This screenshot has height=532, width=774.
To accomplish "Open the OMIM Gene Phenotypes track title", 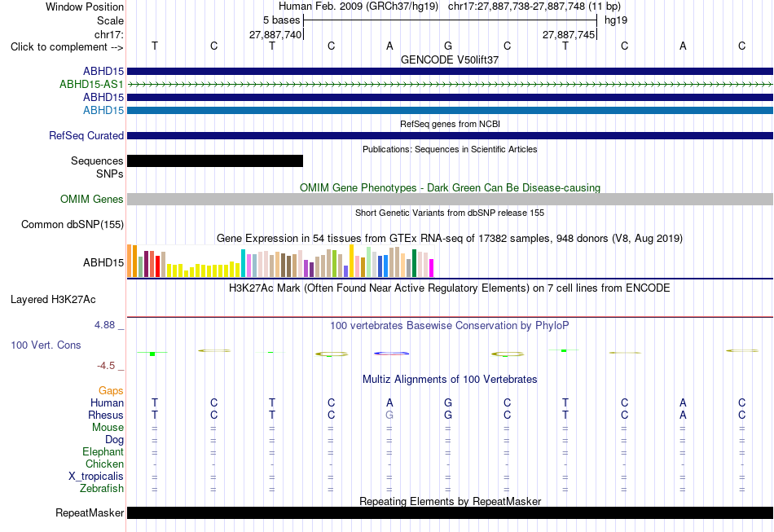I will (450, 187).
